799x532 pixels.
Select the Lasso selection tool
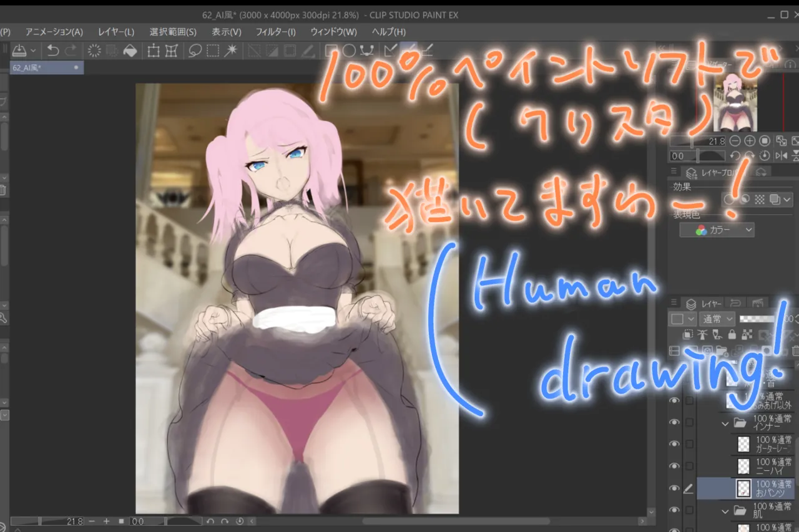coord(195,52)
